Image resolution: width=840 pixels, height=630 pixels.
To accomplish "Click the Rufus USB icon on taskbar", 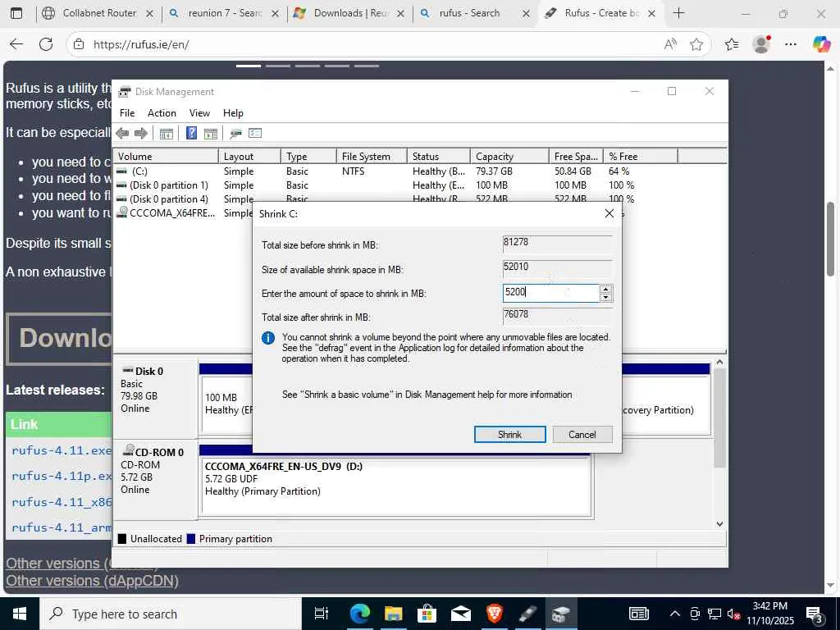I will (x=527, y=614).
